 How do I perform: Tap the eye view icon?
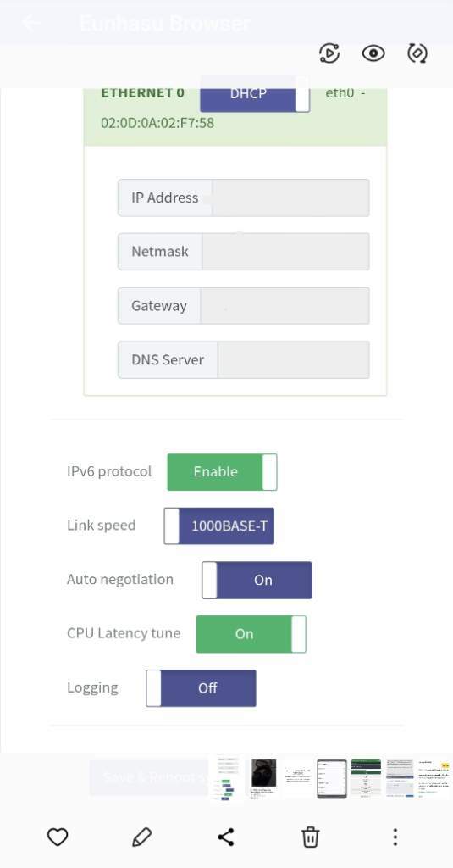coord(373,53)
